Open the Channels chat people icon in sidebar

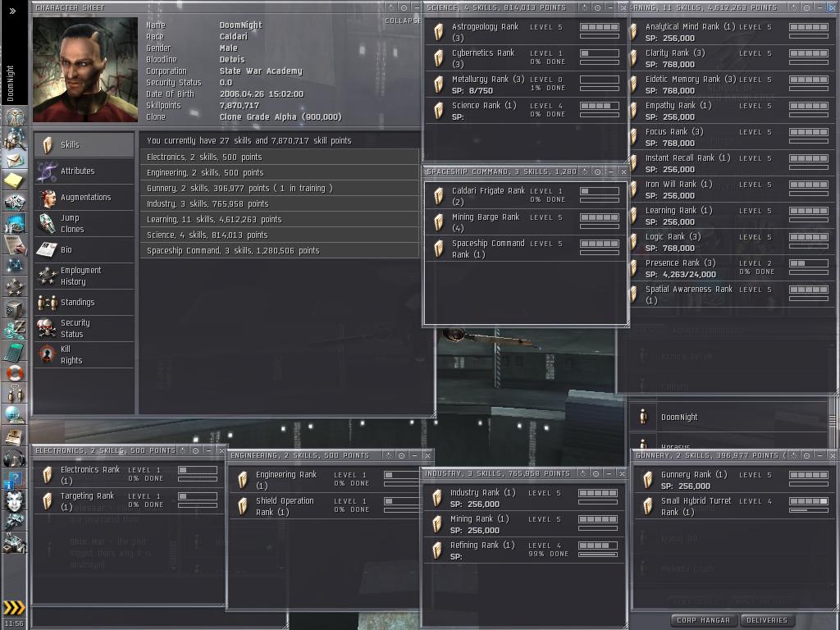tap(14, 393)
